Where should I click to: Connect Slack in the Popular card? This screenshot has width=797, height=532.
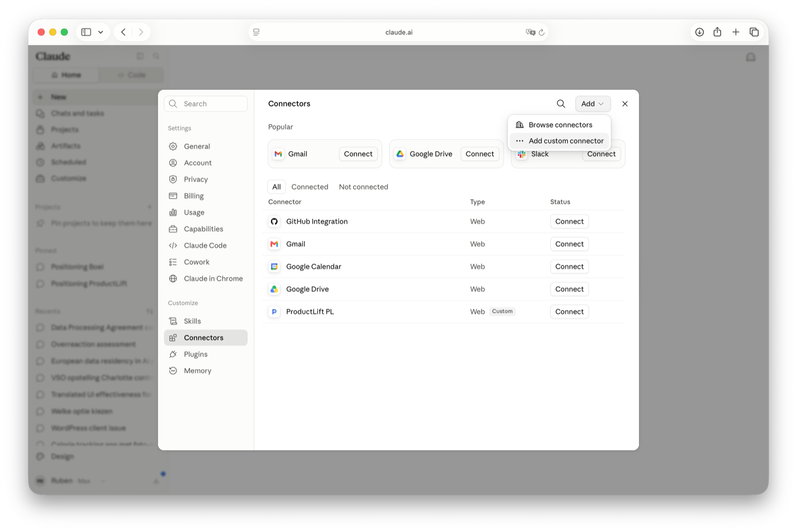[601, 154]
